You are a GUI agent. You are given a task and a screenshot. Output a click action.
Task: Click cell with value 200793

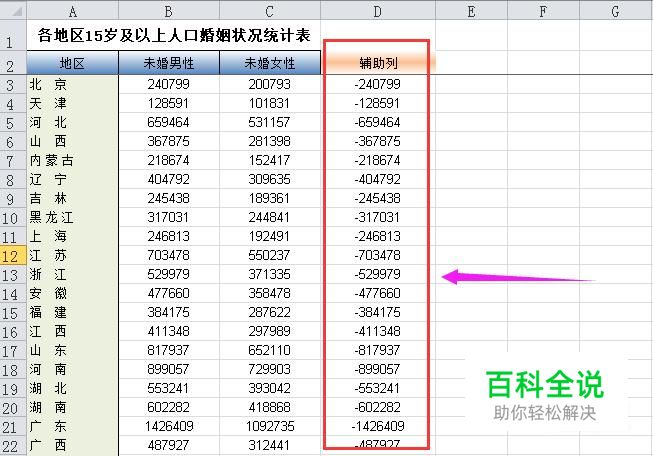point(270,85)
